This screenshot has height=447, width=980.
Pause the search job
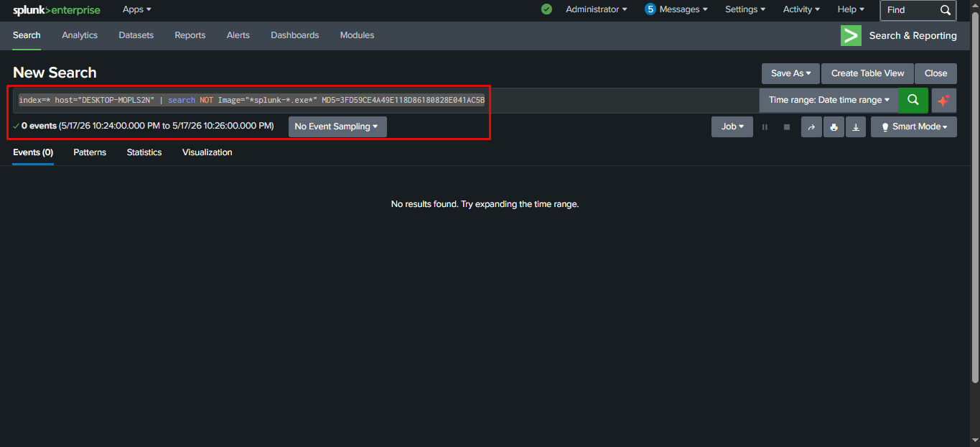click(765, 127)
